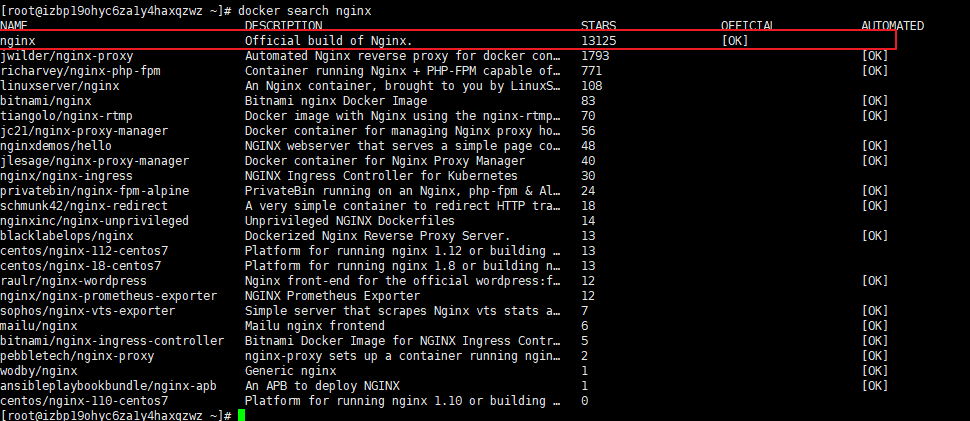Select centos/nginx-110-centos7 image name
970x421 pixels.
point(84,401)
